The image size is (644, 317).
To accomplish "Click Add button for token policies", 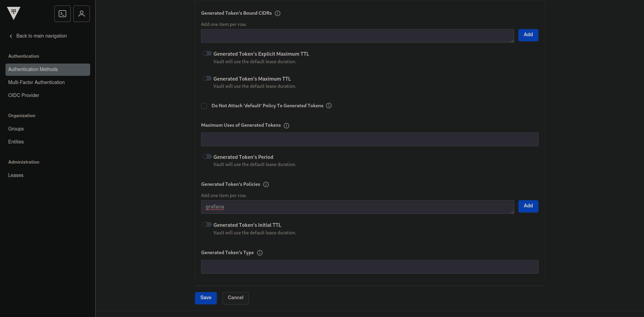I will pyautogui.click(x=528, y=206).
